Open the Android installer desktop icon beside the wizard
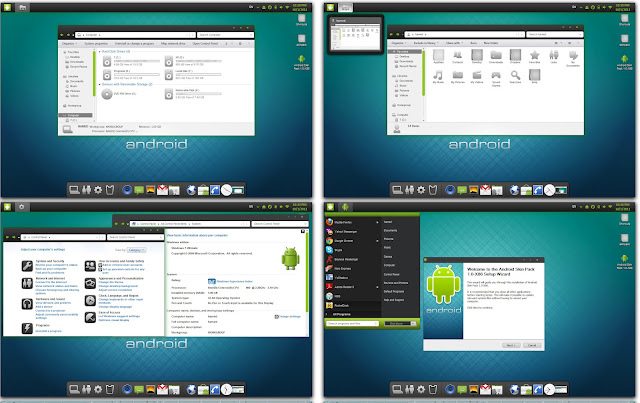 624,261
